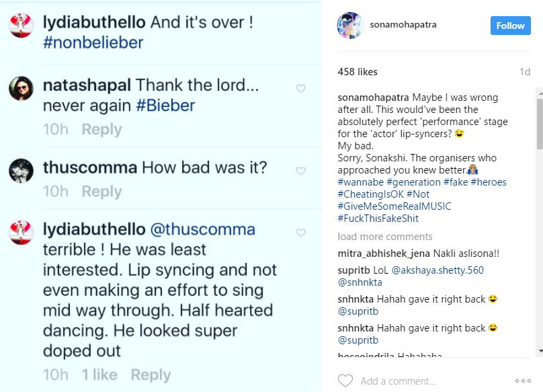Like natashapal's comment with heart icon

[x=301, y=89]
